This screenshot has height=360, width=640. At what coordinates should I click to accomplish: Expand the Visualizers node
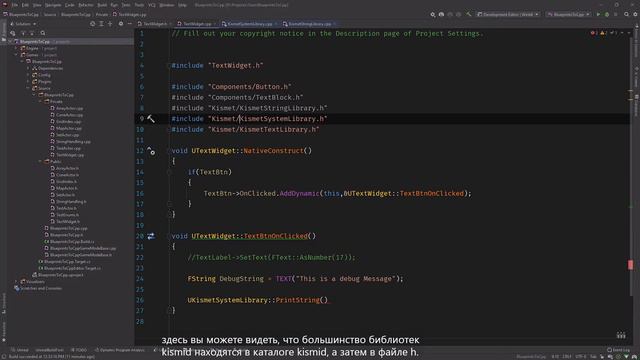17,282
